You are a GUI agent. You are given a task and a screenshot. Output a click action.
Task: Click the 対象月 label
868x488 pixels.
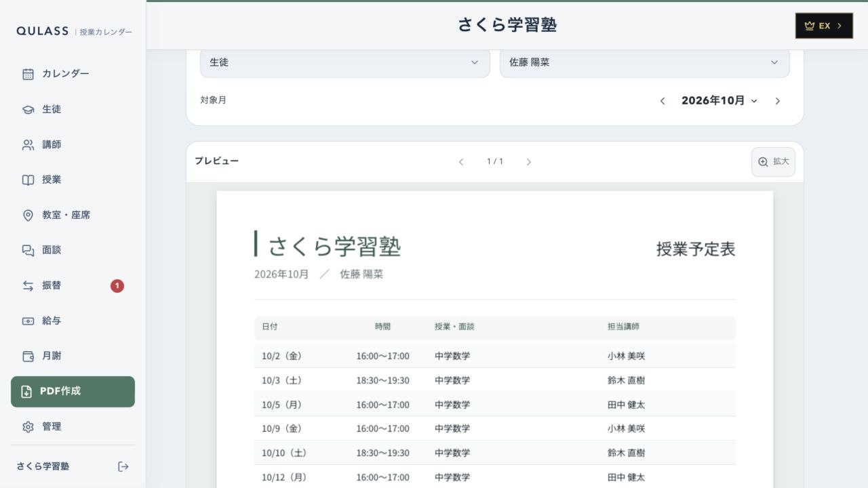coord(213,100)
